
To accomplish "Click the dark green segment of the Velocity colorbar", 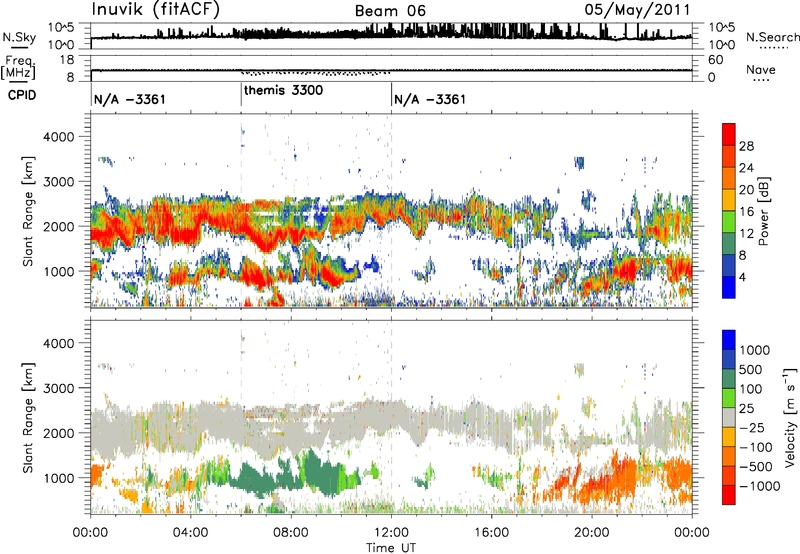I will click(x=729, y=379).
